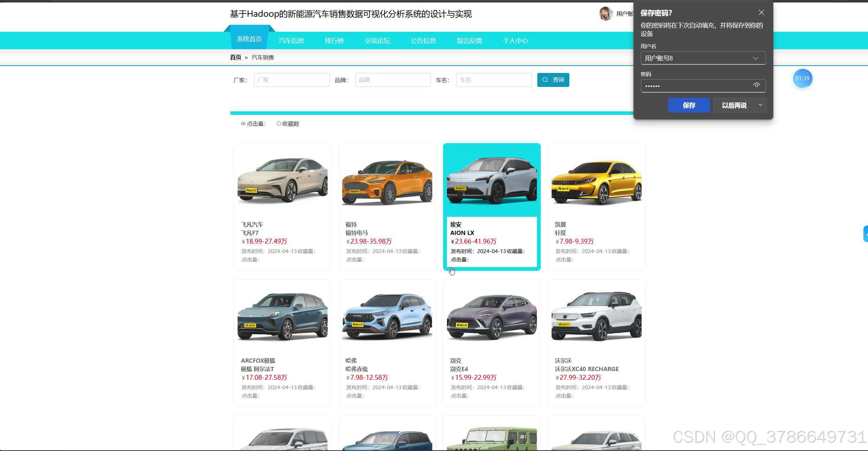Click the AION LX car name
This screenshot has width=868, height=451.
click(x=462, y=233)
